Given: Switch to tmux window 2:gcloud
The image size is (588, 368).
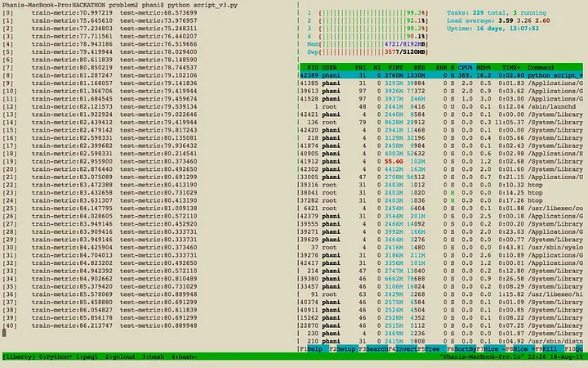Looking at the screenshot, I should (x=119, y=357).
